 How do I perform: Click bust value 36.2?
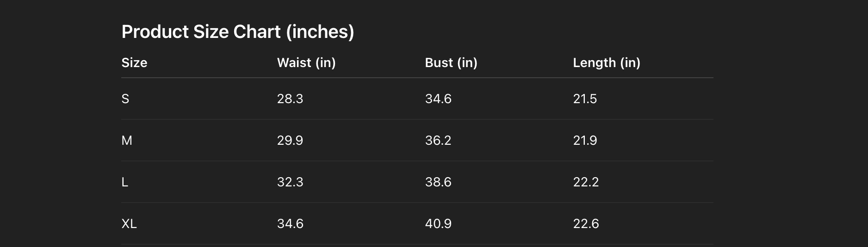click(x=438, y=141)
